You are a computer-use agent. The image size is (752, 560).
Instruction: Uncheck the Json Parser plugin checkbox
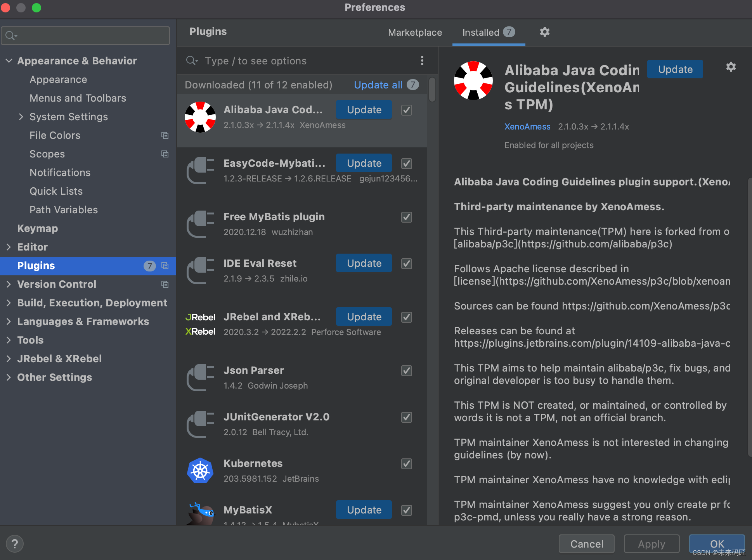(x=406, y=371)
